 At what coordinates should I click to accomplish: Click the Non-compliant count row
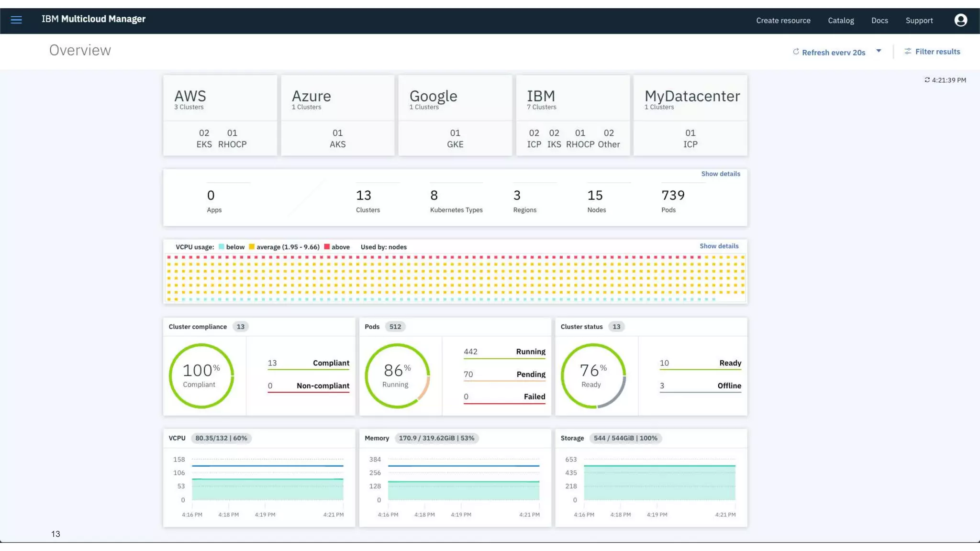coord(308,386)
